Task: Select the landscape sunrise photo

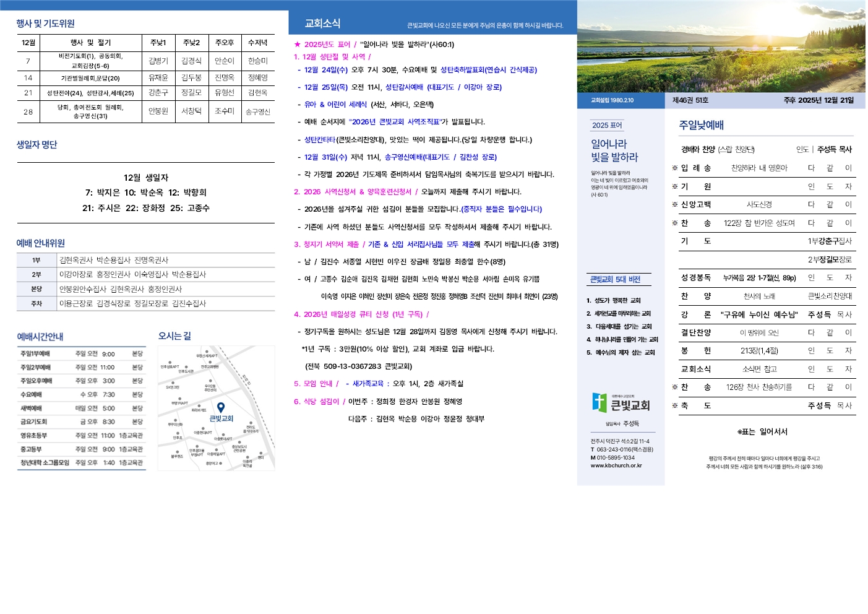Action: pos(721,46)
